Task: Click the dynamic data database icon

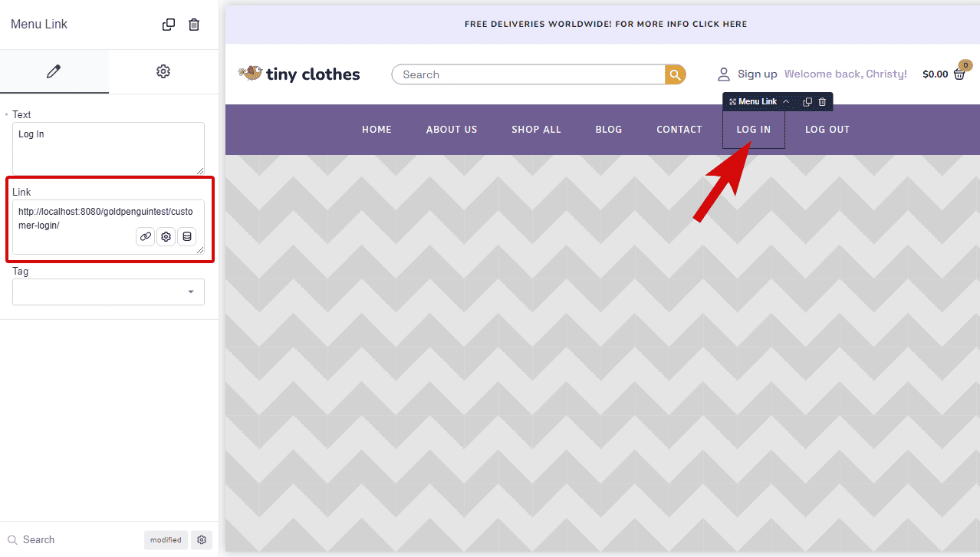Action: [187, 236]
